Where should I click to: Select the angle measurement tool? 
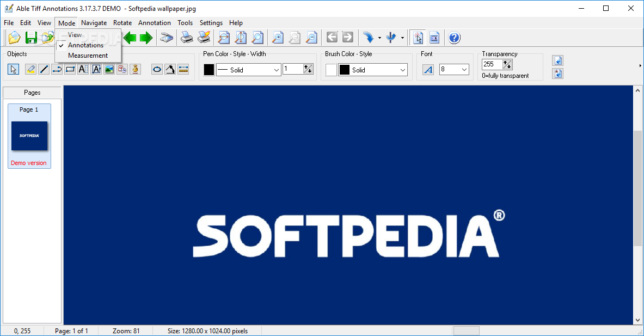(170, 69)
